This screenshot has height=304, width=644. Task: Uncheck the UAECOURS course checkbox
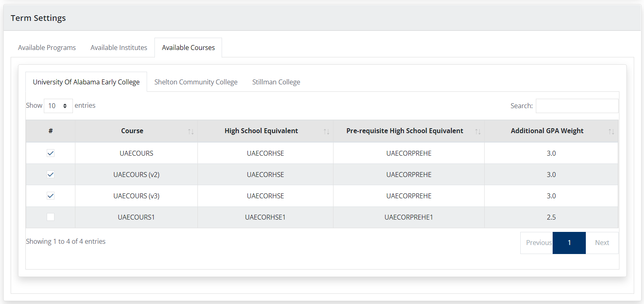point(50,153)
